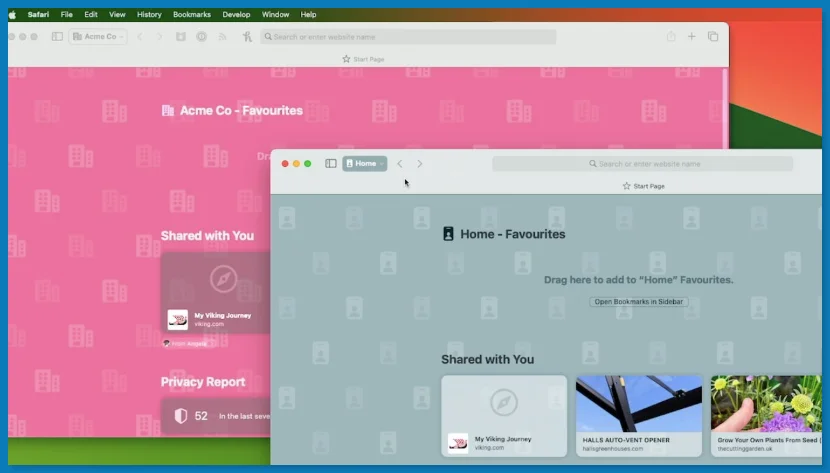The image size is (830, 473).
Task: Click the viking.com ship favicon in Home window
Action: [458, 443]
